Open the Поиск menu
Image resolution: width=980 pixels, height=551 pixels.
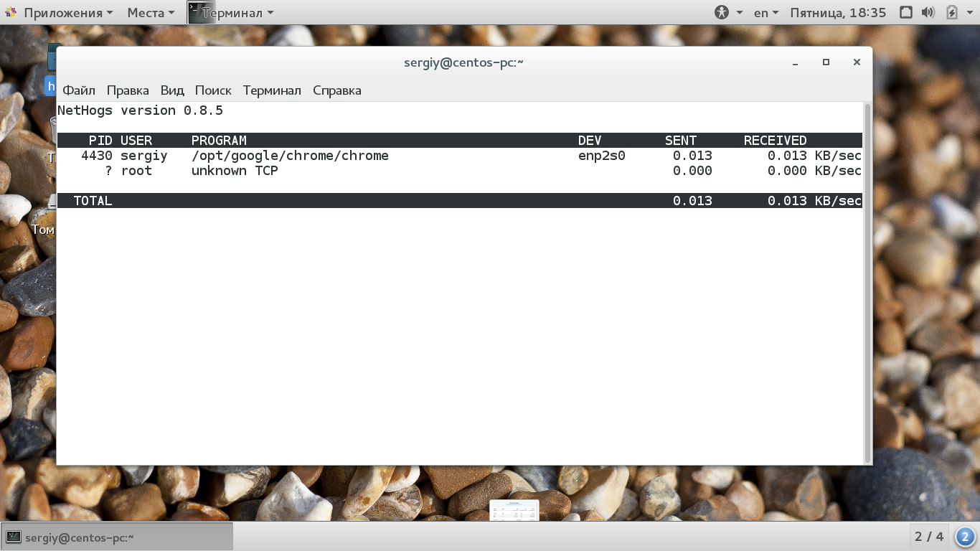213,90
